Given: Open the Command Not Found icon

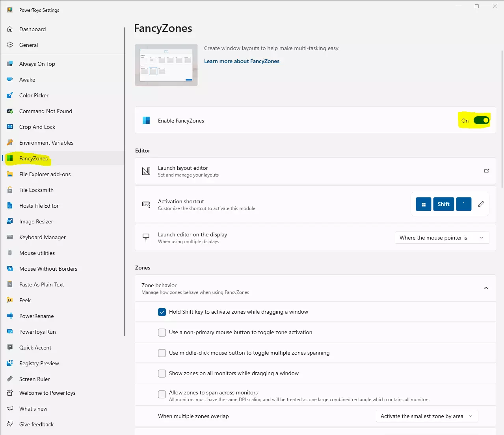Looking at the screenshot, I should pyautogui.click(x=10, y=111).
